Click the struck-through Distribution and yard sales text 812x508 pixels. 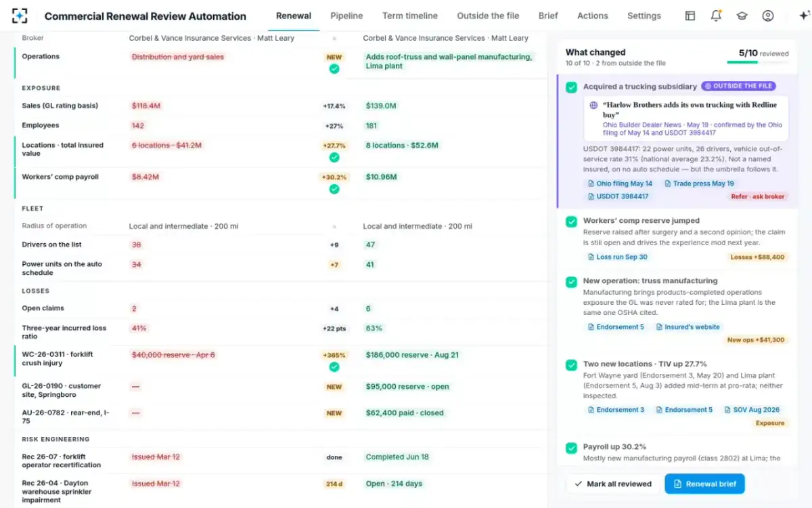[178, 57]
